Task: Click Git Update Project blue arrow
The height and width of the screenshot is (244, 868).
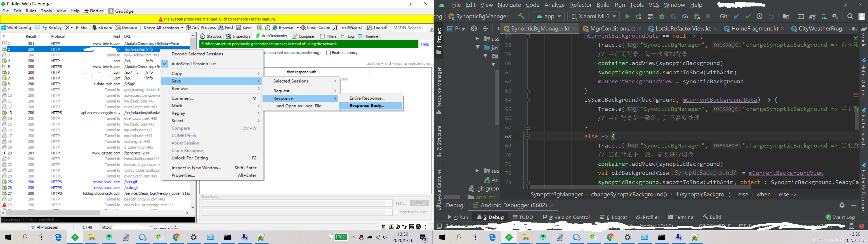Action: coord(737,16)
